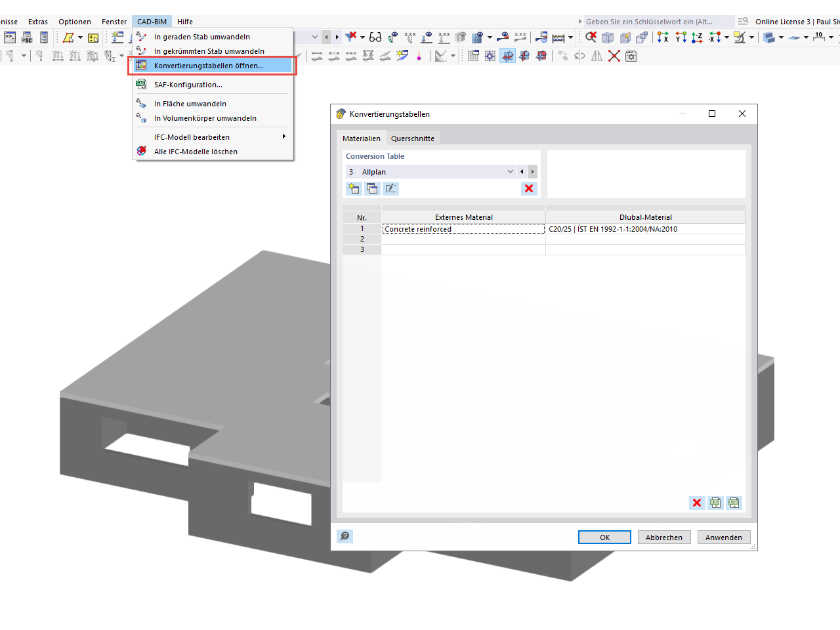Apply changes with the Anwenden button
Screen dimensions: 840x630
(x=723, y=537)
